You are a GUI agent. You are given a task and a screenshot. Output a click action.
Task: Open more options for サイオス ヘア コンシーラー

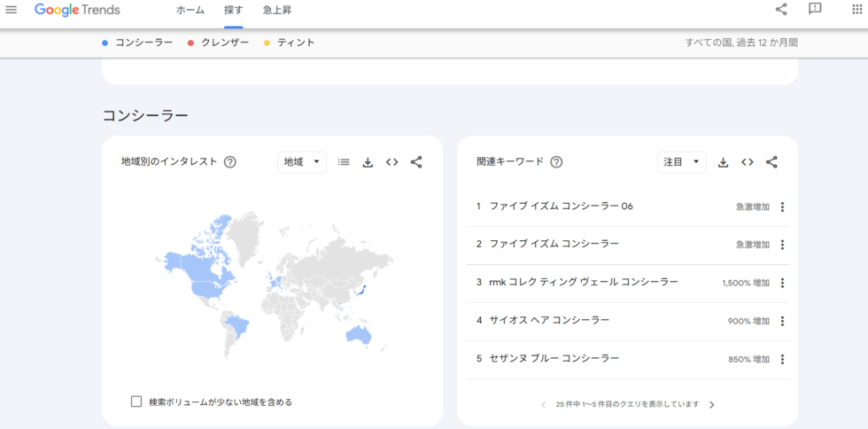pyautogui.click(x=782, y=321)
